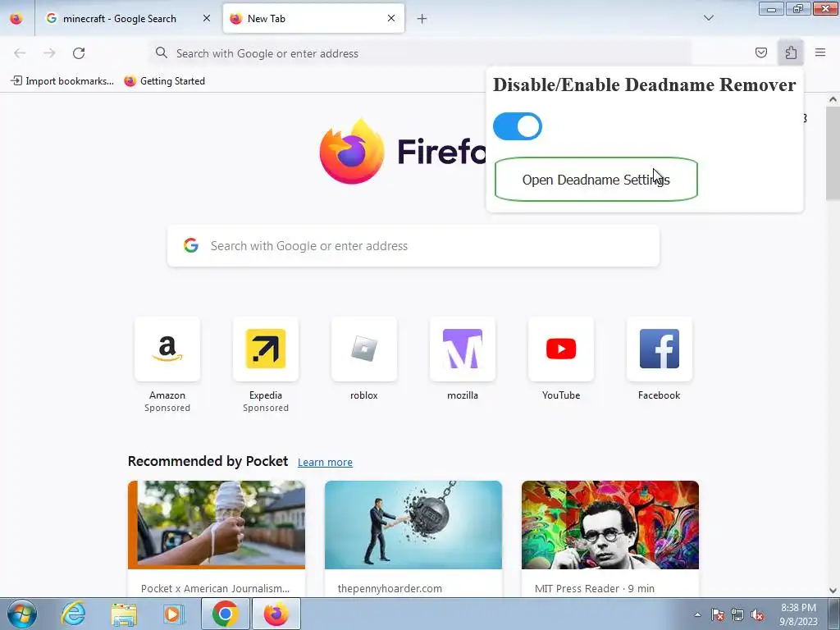Open the network tray icon
The height and width of the screenshot is (630, 840).
point(737,614)
